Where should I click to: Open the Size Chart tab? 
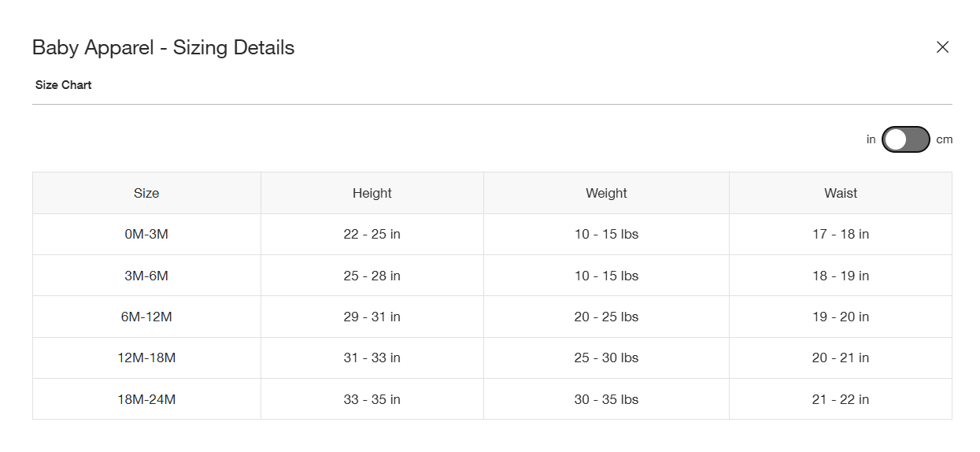click(64, 85)
